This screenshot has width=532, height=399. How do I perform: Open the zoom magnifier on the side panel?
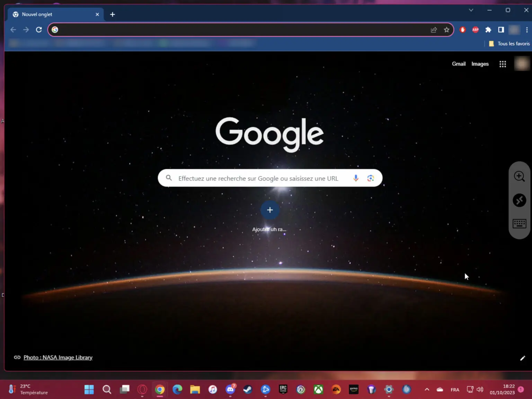(519, 176)
